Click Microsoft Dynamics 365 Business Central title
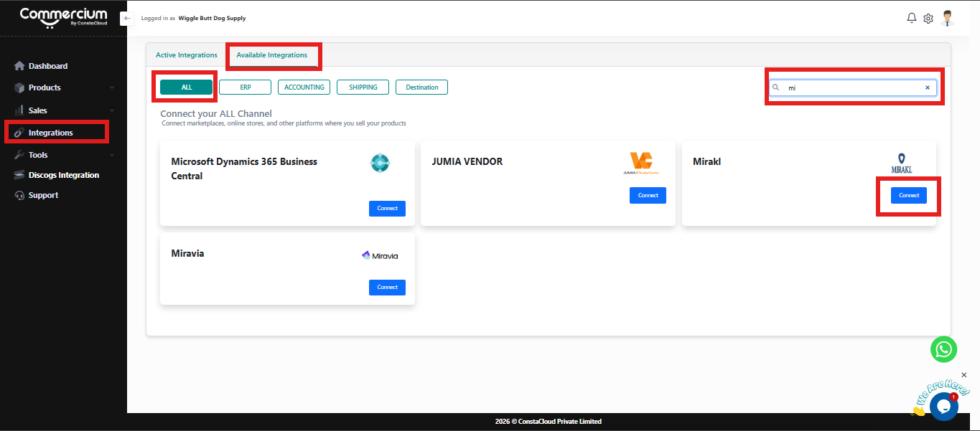This screenshot has width=980, height=431. pos(244,169)
